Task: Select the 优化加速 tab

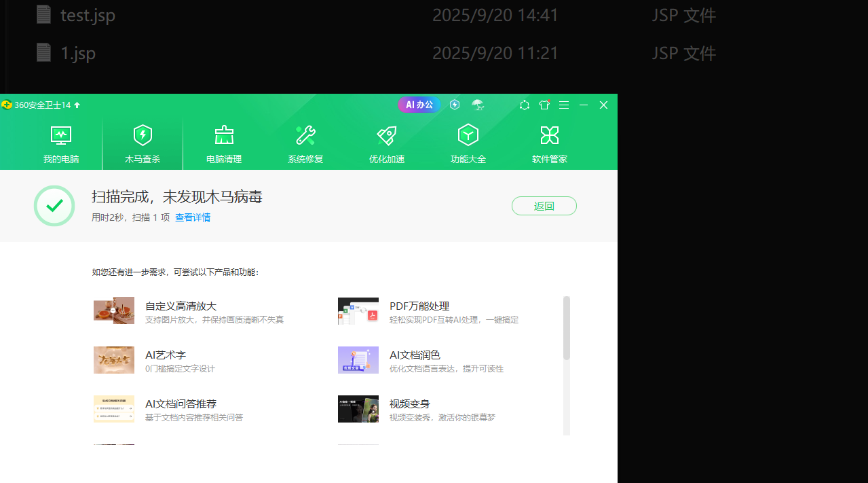Action: point(387,145)
